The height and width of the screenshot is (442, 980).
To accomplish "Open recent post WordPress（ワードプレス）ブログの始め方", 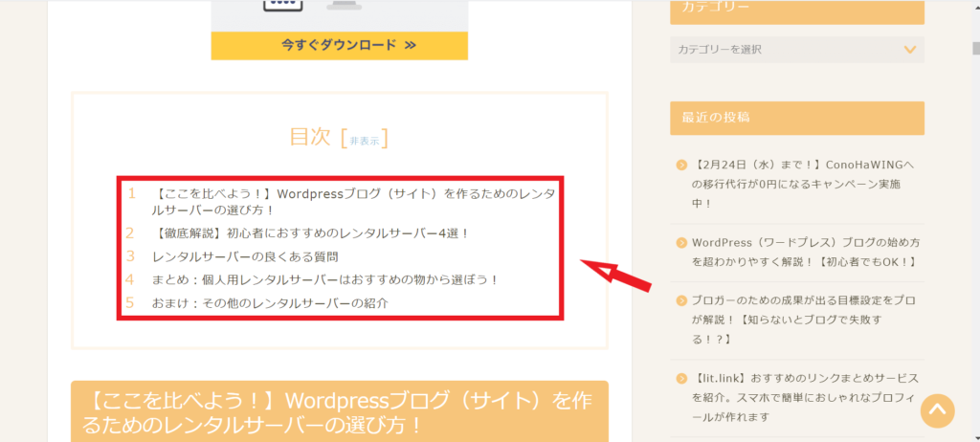I will coord(806,252).
